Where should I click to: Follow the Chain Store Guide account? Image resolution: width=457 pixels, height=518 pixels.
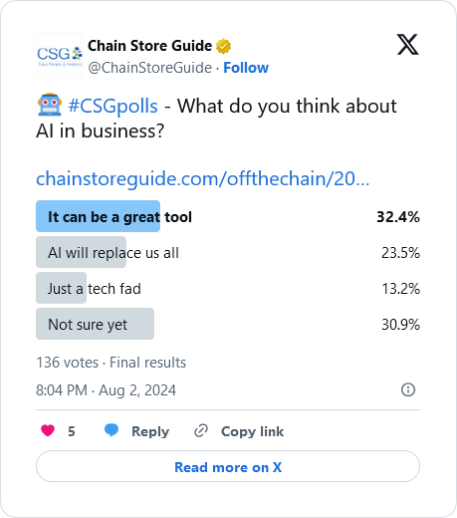point(246,68)
